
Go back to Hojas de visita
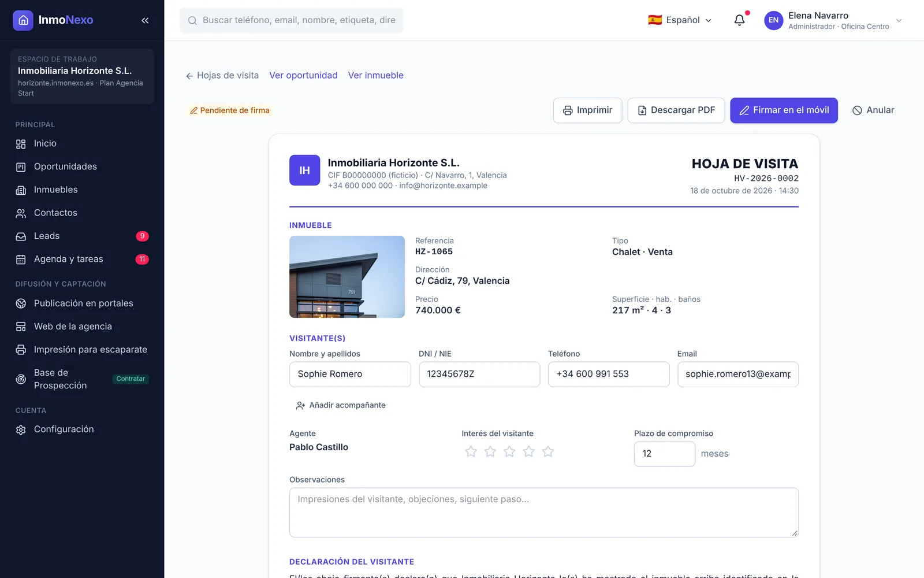tap(222, 76)
